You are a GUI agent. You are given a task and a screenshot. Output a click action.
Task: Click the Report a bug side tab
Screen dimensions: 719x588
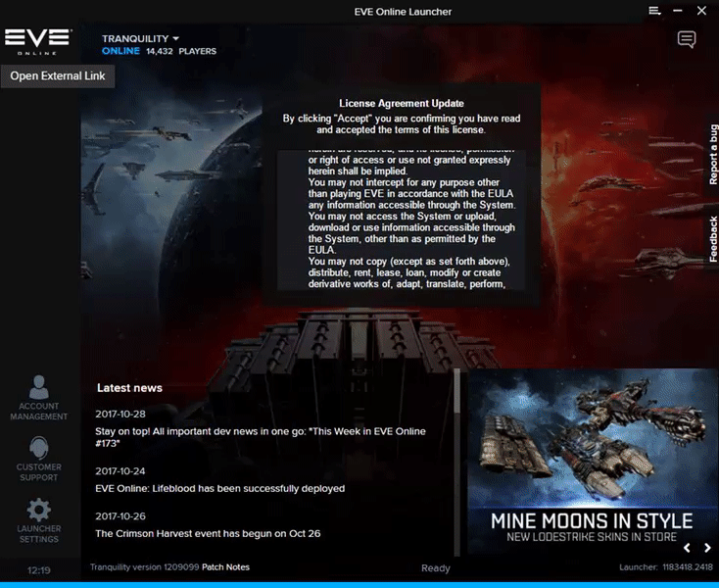713,154
